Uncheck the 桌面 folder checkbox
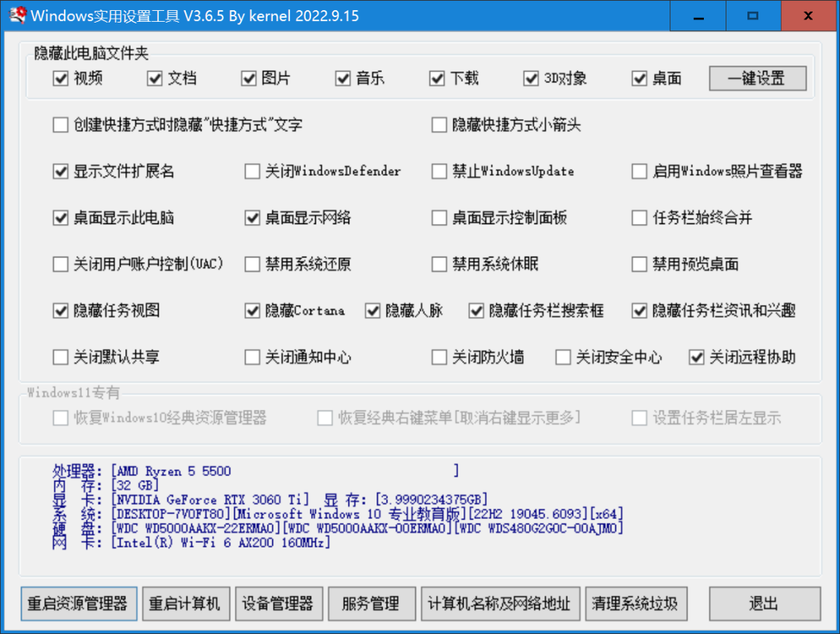840x634 pixels. 639,79
